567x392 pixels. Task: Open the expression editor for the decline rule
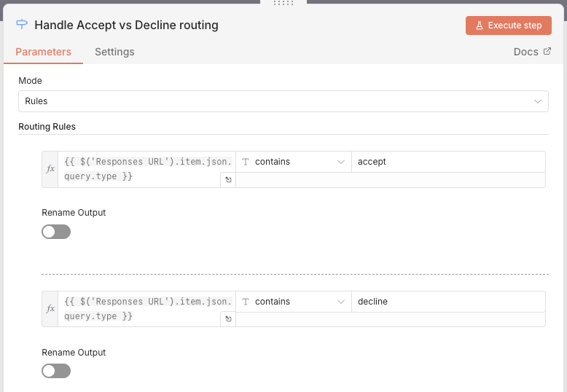(x=228, y=319)
